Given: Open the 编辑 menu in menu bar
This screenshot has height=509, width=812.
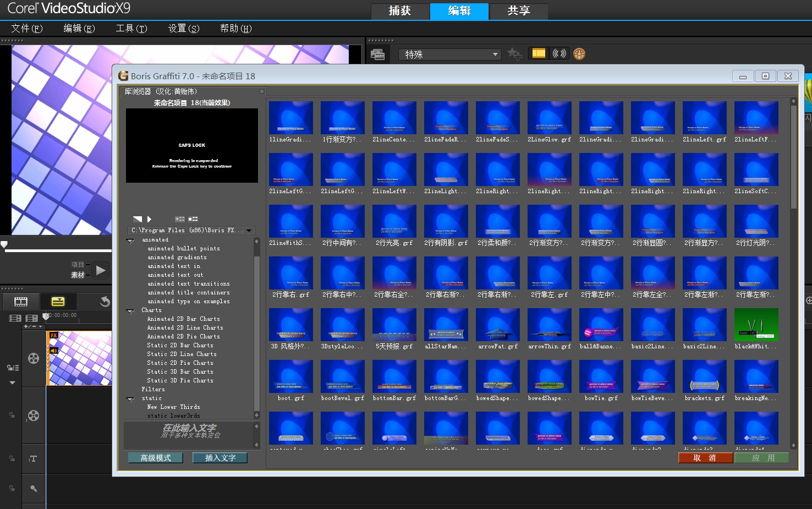Looking at the screenshot, I should [x=79, y=29].
